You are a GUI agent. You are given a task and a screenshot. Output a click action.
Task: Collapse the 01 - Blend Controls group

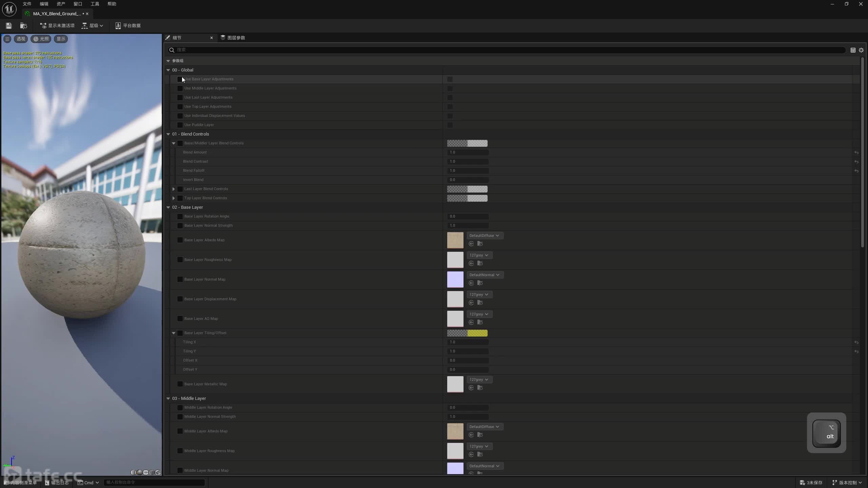[168, 134]
